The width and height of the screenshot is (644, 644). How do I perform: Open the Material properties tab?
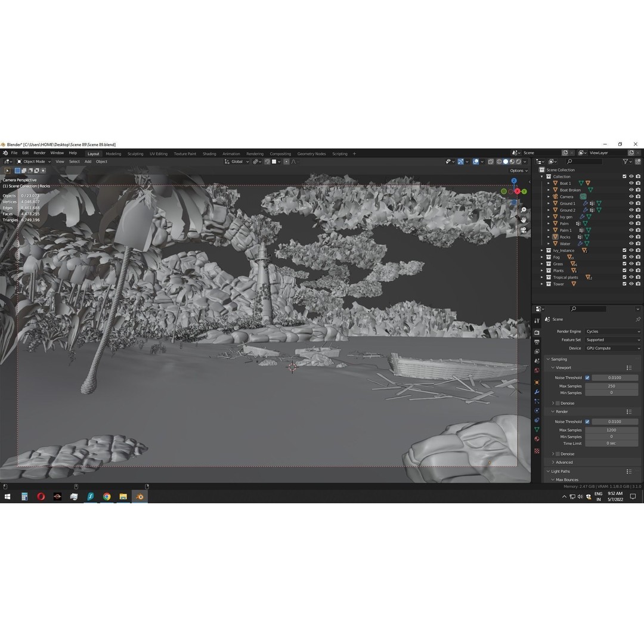pyautogui.click(x=537, y=439)
